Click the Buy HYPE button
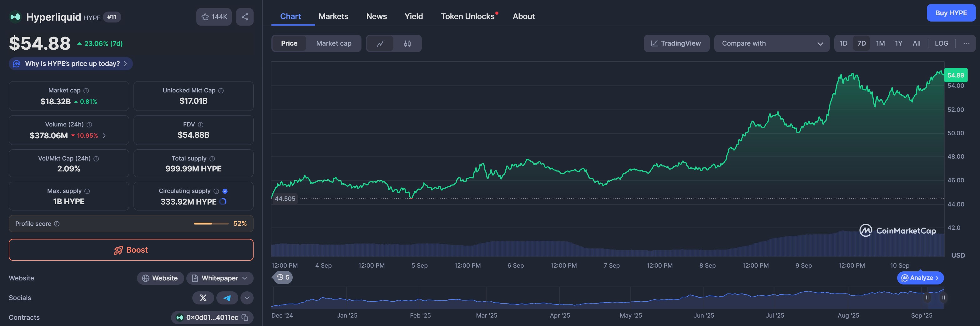 click(x=951, y=13)
